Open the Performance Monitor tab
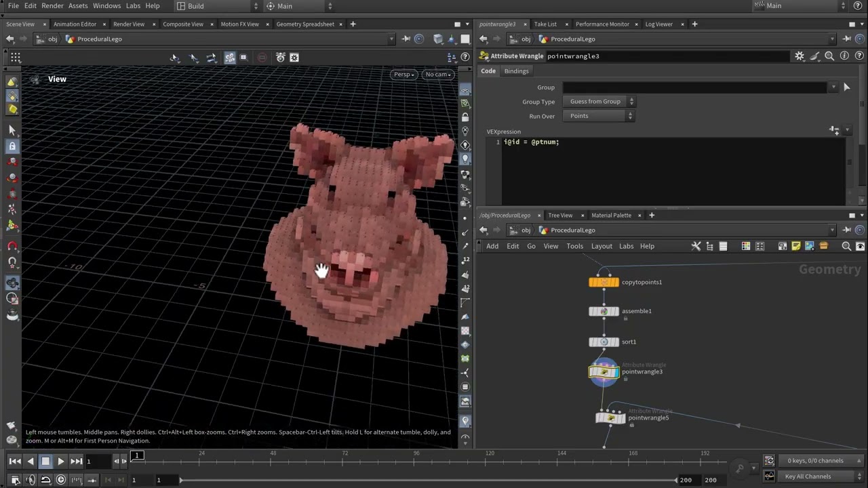Screen dimensions: 868x488 click(602, 24)
